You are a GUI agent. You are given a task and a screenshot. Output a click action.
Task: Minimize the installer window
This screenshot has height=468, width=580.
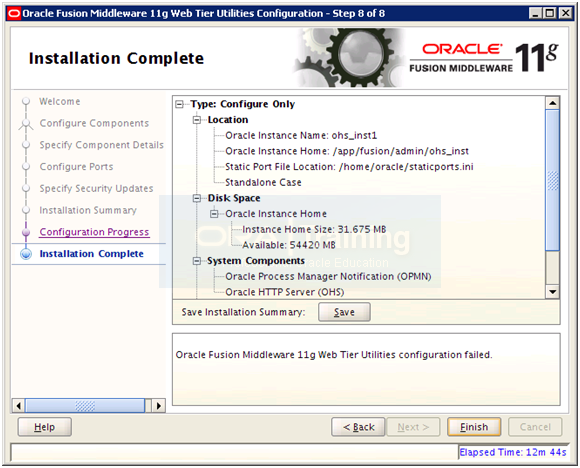point(535,14)
